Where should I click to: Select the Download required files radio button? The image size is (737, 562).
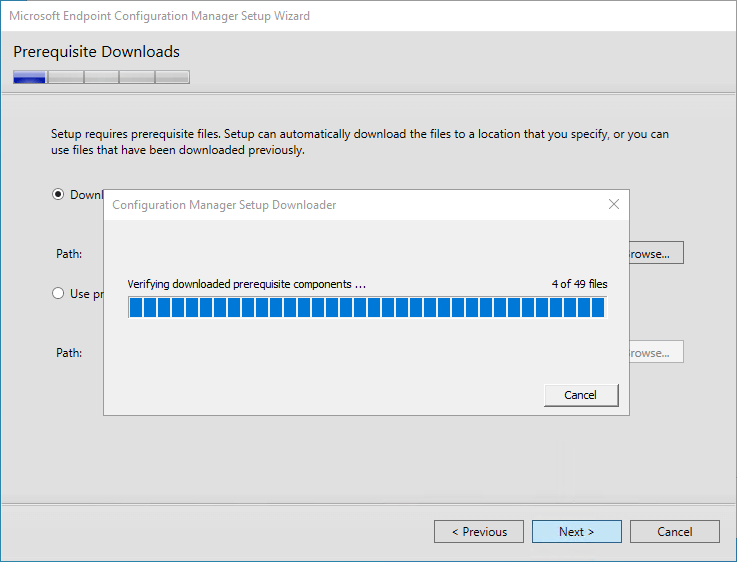pos(58,195)
